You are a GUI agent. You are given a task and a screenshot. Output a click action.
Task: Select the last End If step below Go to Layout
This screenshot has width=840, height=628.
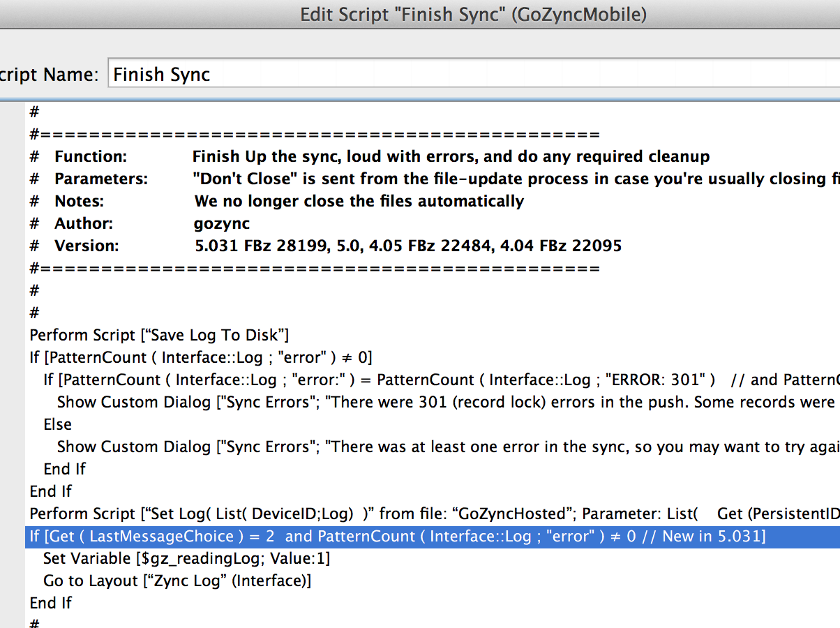[51, 603]
